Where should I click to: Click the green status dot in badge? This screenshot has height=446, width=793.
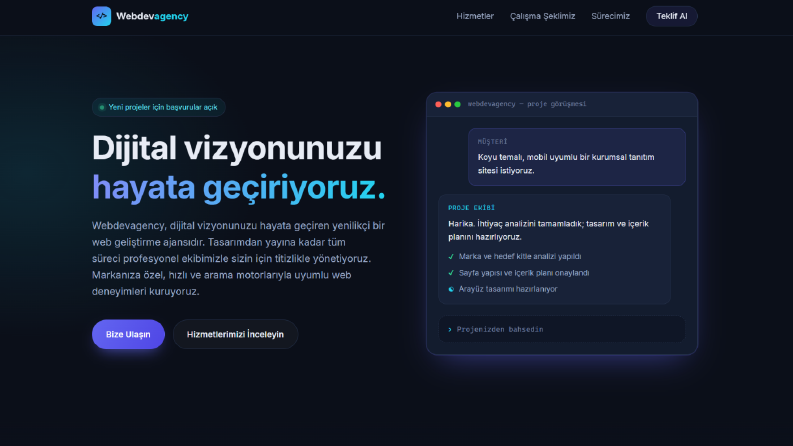(x=102, y=107)
